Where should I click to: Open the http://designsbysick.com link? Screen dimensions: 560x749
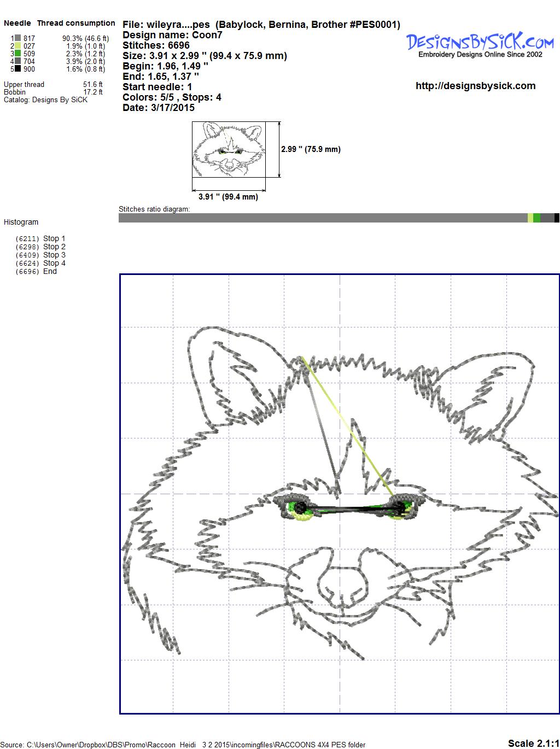(475, 86)
